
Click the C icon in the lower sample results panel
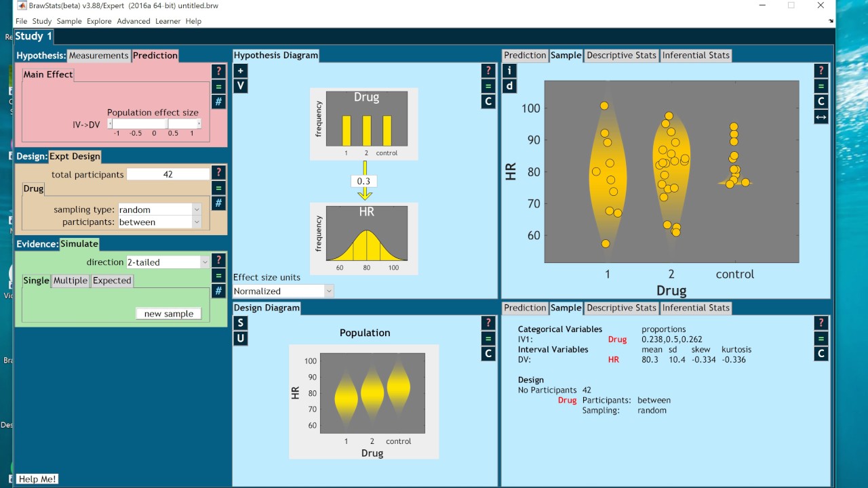(821, 354)
